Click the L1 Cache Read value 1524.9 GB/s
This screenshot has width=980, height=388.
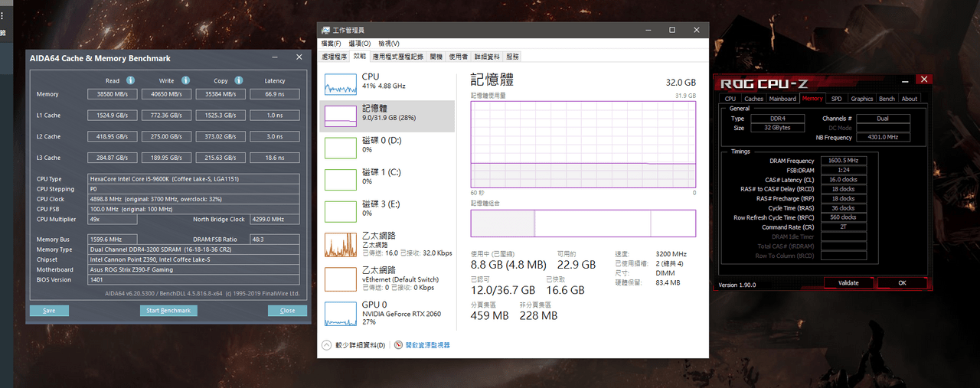click(x=113, y=116)
